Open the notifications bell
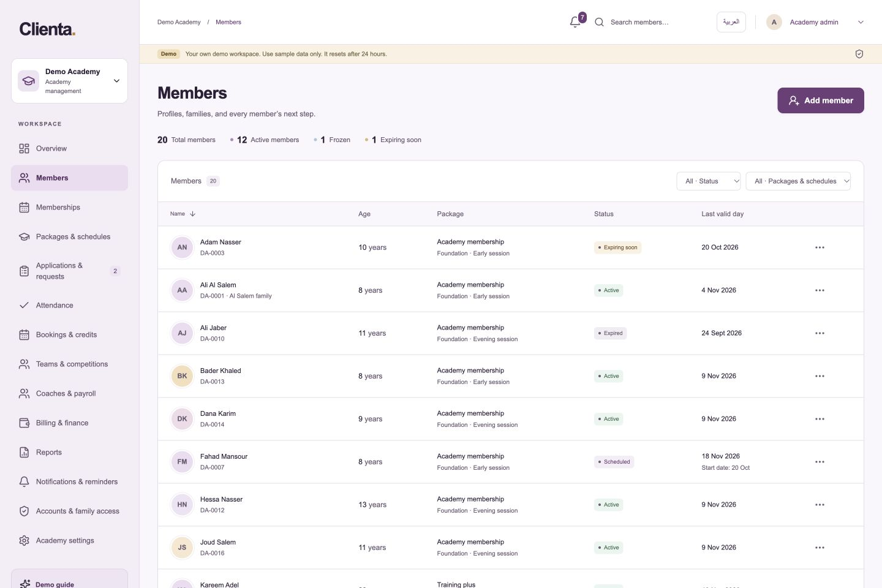 [575, 22]
